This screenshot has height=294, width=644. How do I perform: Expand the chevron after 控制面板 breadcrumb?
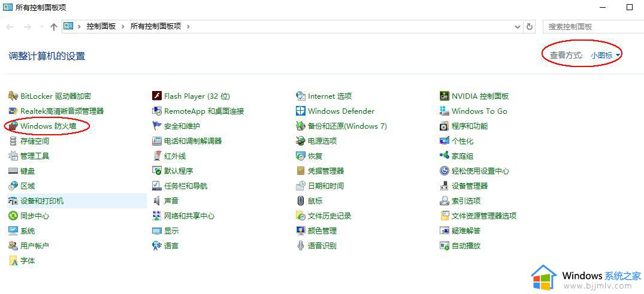(123, 26)
